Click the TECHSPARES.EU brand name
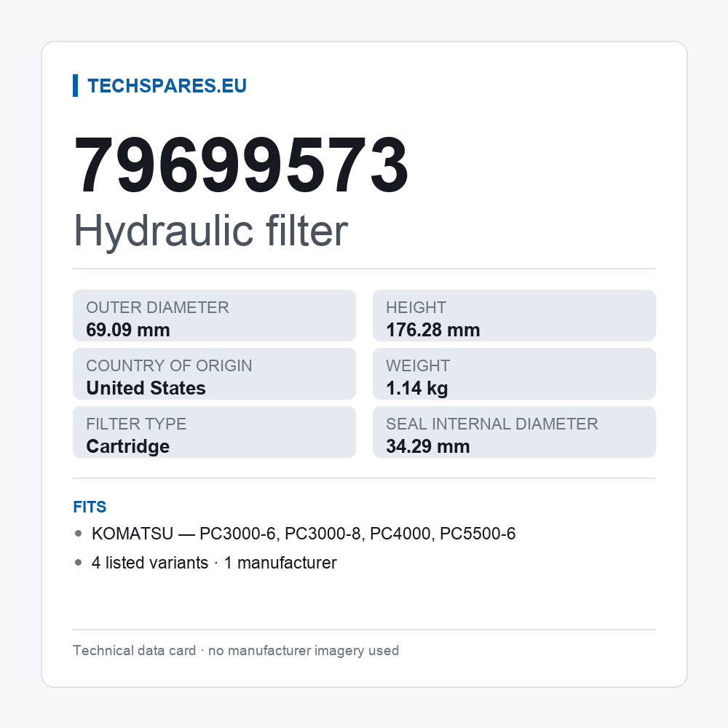 pyautogui.click(x=167, y=86)
